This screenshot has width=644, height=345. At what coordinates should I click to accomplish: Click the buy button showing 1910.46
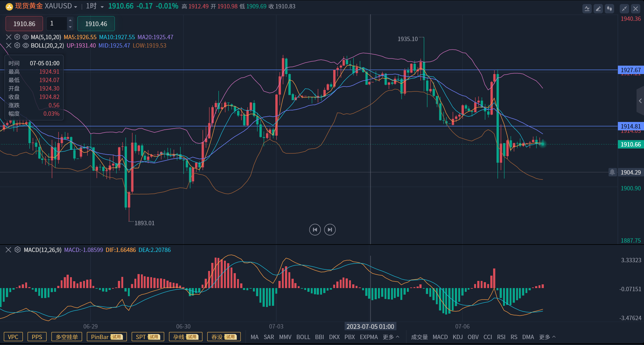[96, 24]
